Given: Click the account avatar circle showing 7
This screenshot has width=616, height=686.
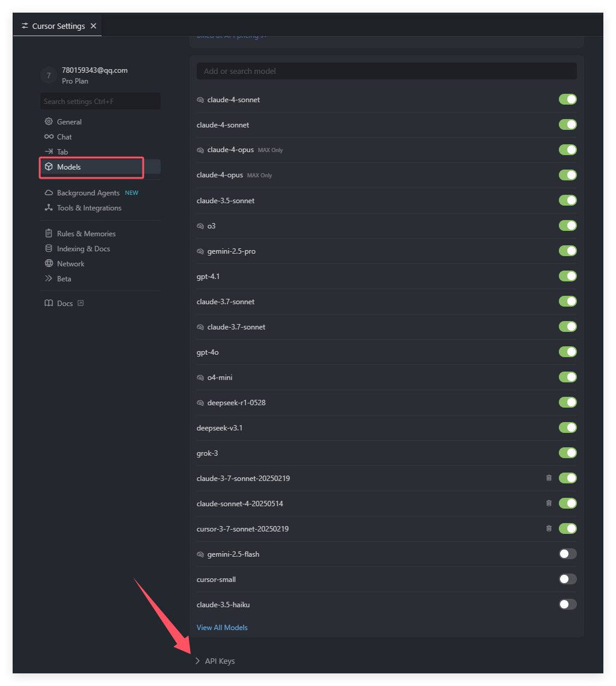Looking at the screenshot, I should [49, 75].
